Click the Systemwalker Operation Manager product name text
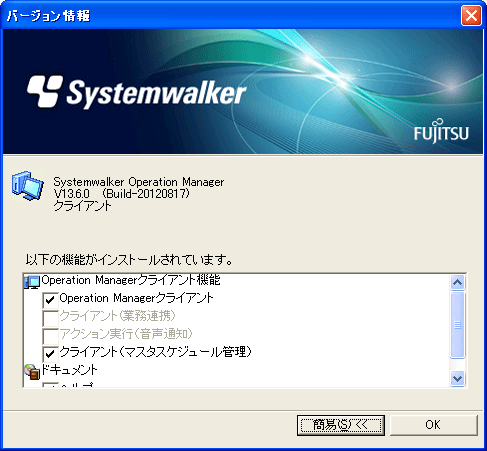This screenshot has height=451, width=487. 139,182
